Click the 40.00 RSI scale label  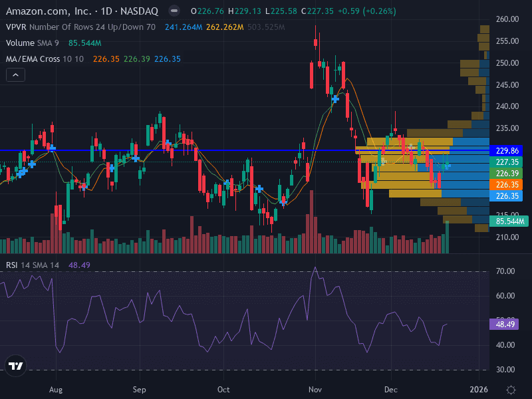505,345
